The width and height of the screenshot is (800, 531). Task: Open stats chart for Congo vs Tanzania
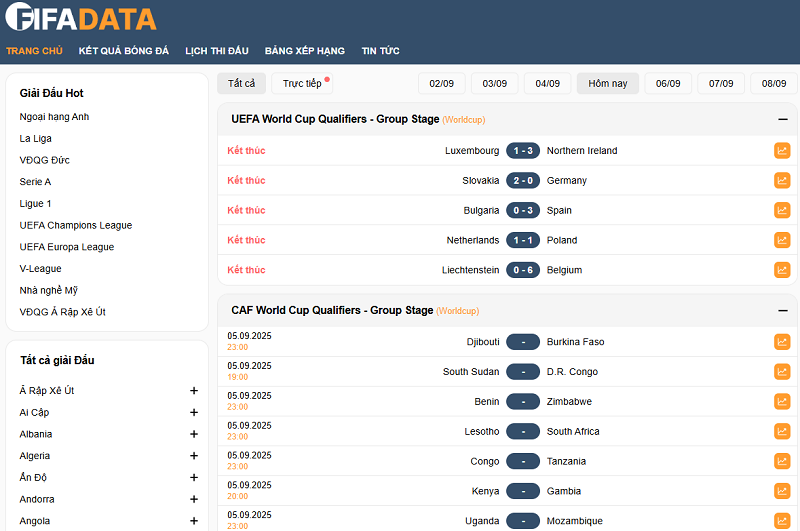click(x=782, y=461)
